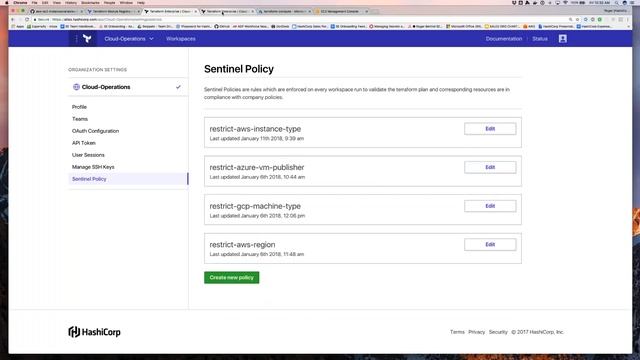Close the Terraform Module Registry tab
640x360 pixels.
[x=138, y=11]
